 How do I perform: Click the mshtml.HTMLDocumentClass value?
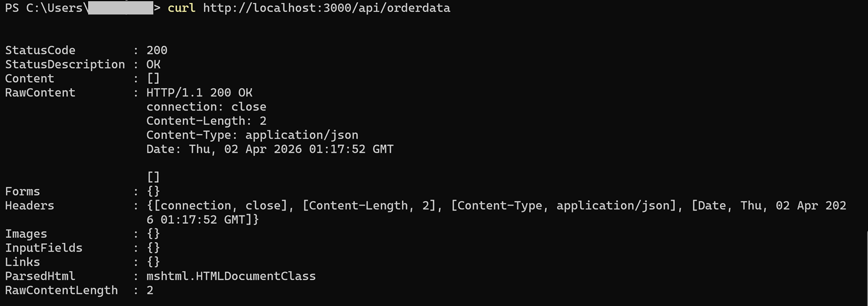click(x=231, y=276)
